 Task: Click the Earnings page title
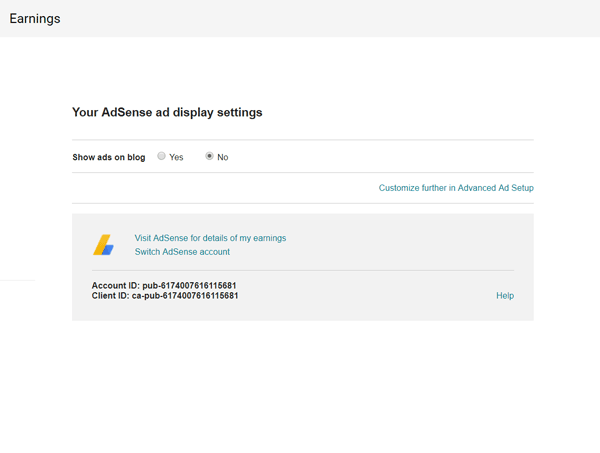tap(35, 19)
